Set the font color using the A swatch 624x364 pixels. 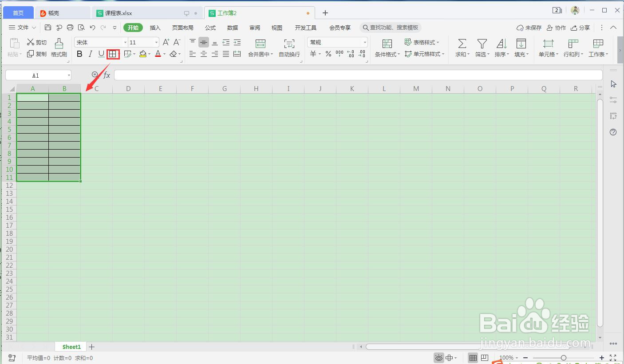(158, 54)
